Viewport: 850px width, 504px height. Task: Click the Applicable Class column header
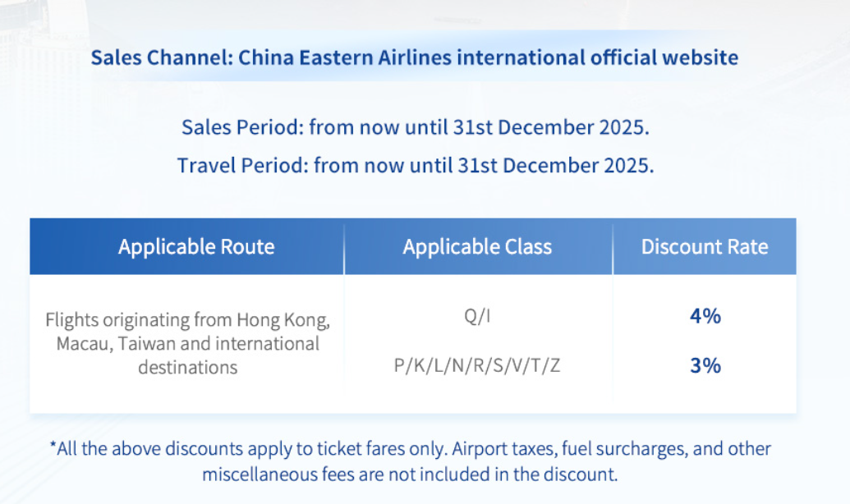[477, 246]
